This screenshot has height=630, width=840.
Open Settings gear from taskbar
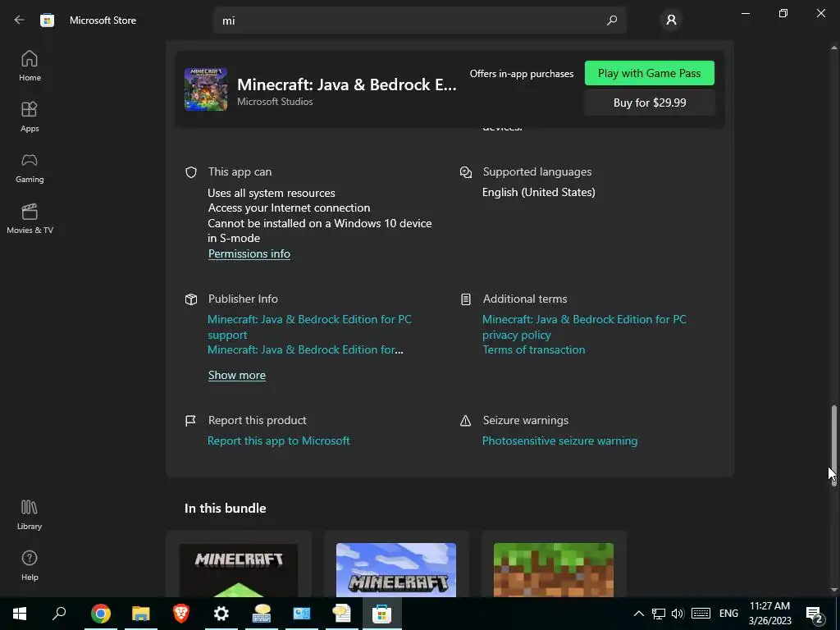click(x=221, y=614)
